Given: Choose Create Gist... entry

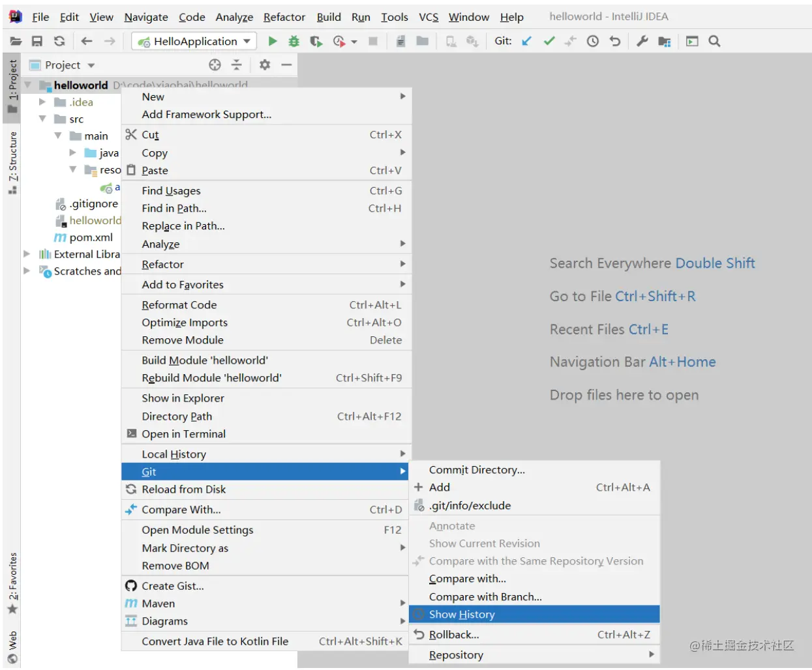Looking at the screenshot, I should [x=266, y=585].
